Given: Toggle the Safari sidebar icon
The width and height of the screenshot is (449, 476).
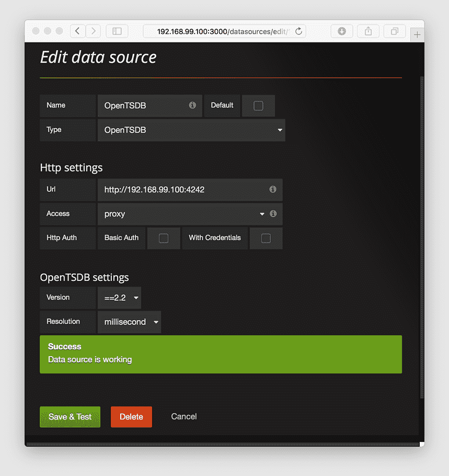Looking at the screenshot, I should pos(117,31).
